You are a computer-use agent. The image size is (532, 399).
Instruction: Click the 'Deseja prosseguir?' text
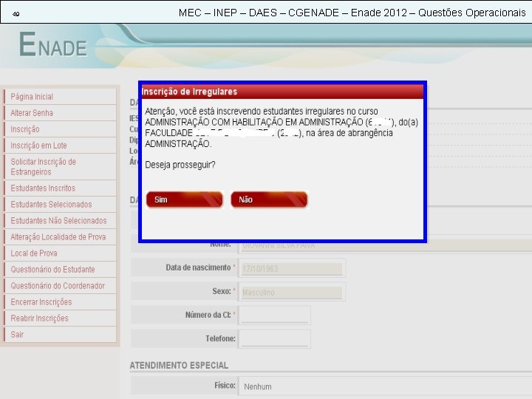(x=180, y=165)
